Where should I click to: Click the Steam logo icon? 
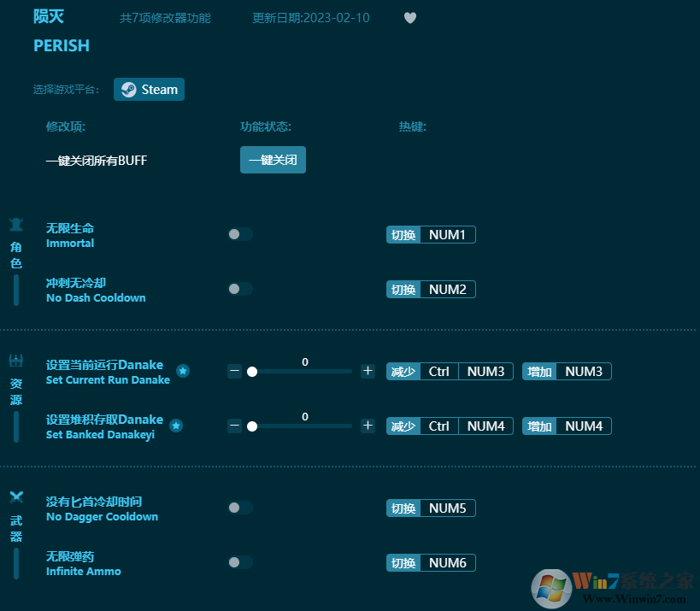(128, 89)
